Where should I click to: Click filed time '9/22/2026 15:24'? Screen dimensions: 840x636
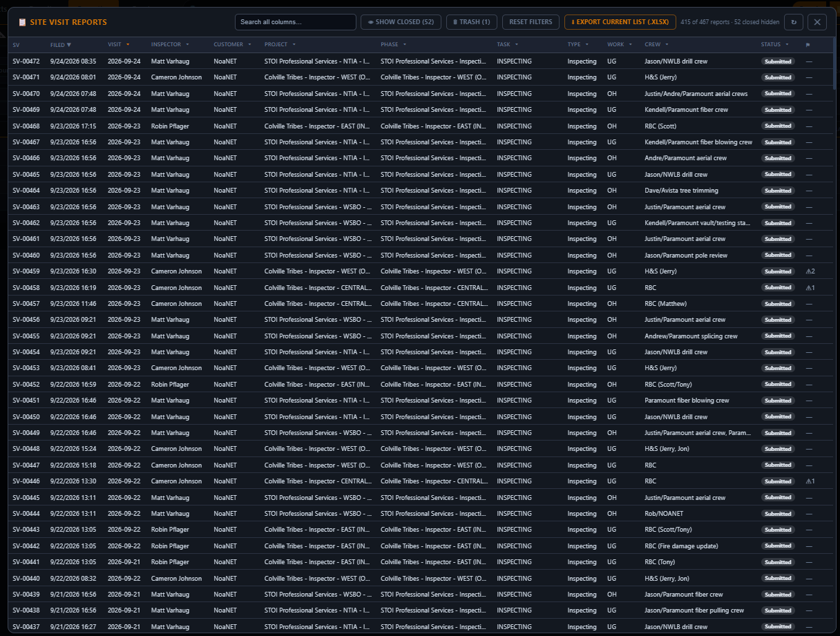tap(73, 449)
